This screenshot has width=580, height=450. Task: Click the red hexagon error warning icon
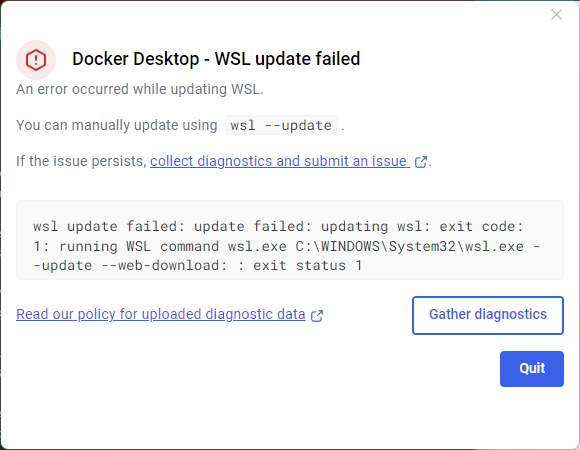point(36,60)
